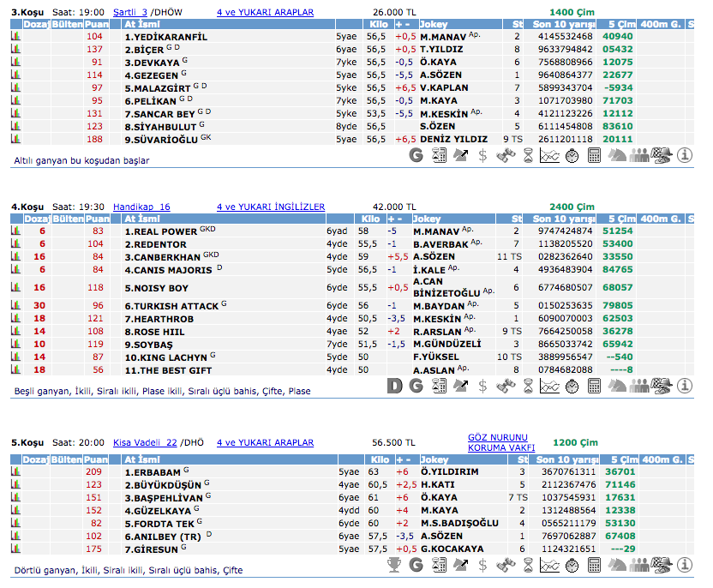Open the hourglass icon in race 5 toolbar

pos(528,565)
